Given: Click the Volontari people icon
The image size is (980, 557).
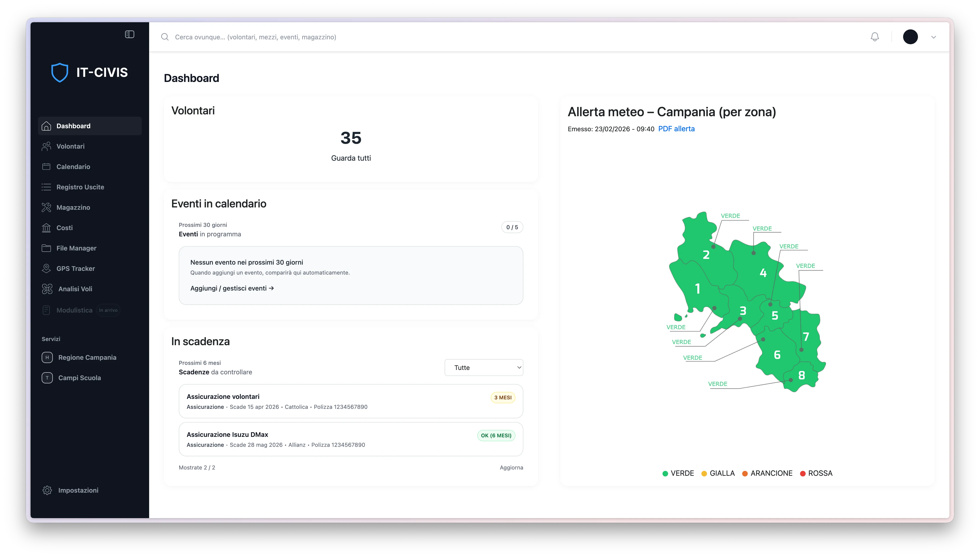Looking at the screenshot, I should (x=46, y=146).
